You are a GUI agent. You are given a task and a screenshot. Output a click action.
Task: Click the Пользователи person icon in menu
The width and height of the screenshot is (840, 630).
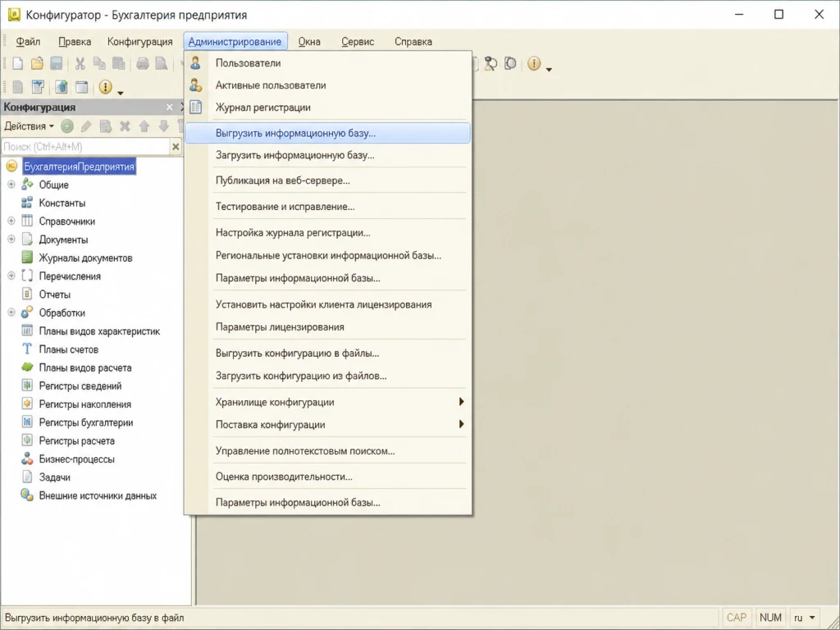195,62
